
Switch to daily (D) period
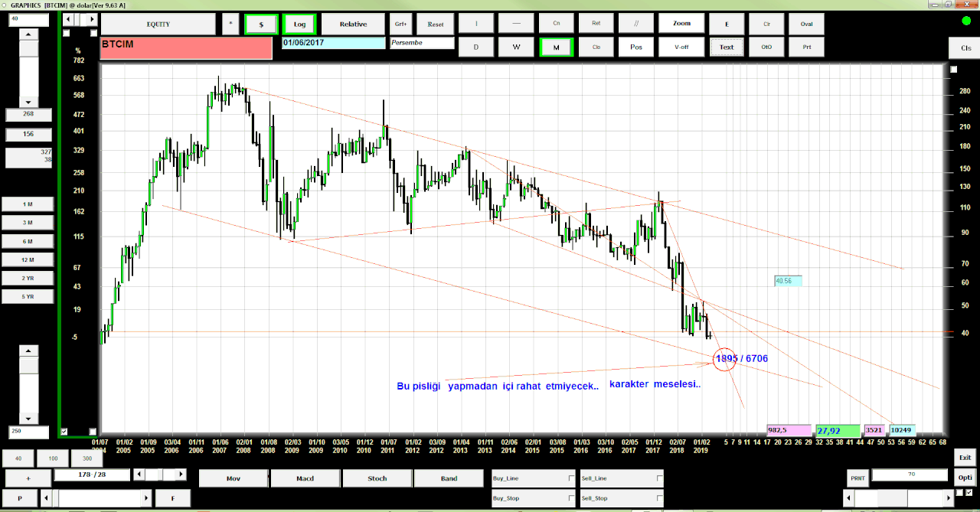(475, 47)
